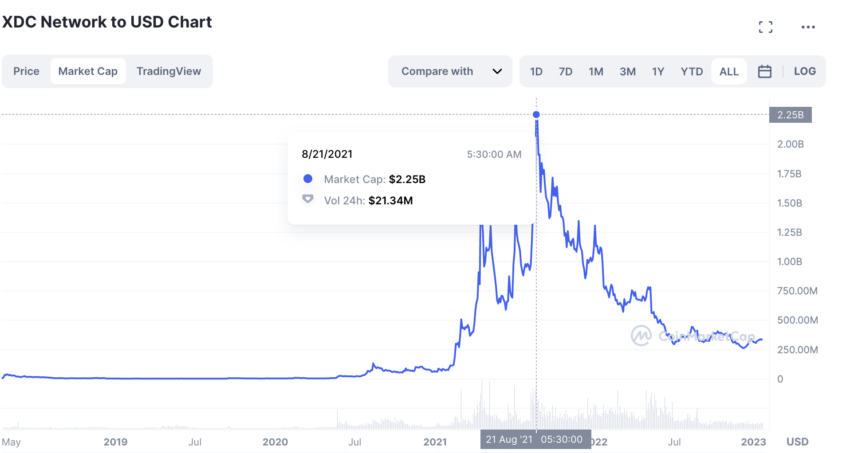Toggle the LOG scale button
Screen dimensions: 850x453
click(x=805, y=71)
